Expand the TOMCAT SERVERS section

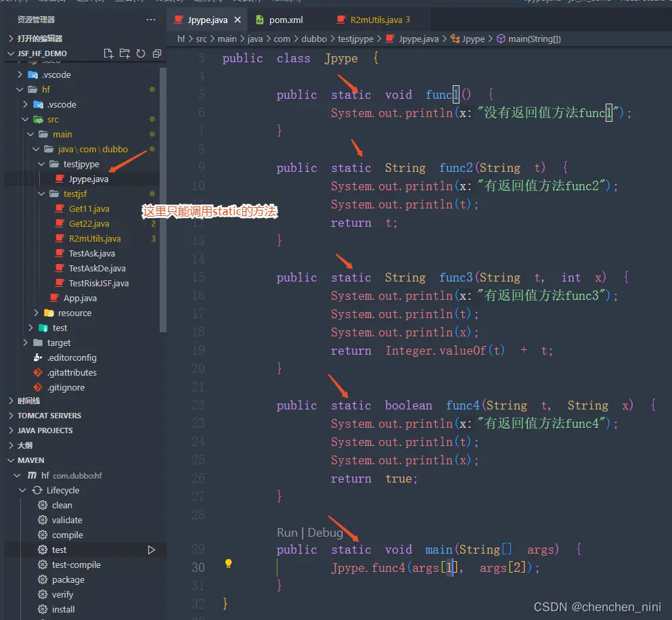[x=11, y=416]
